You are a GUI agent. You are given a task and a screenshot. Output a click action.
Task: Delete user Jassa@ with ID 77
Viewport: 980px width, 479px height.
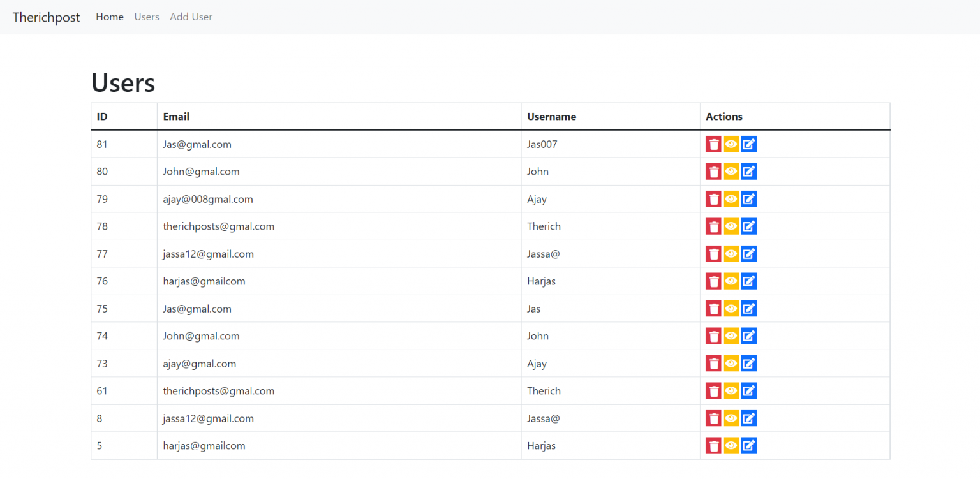pos(713,254)
